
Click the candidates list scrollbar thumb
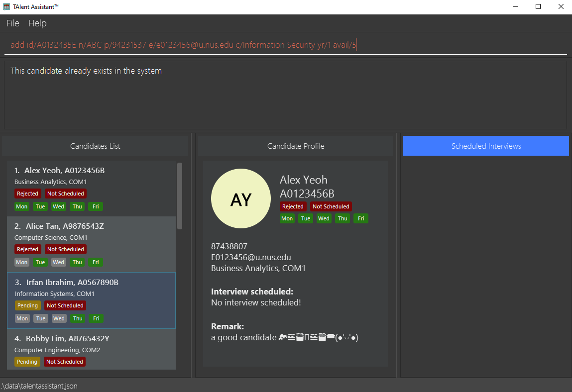coord(180,196)
